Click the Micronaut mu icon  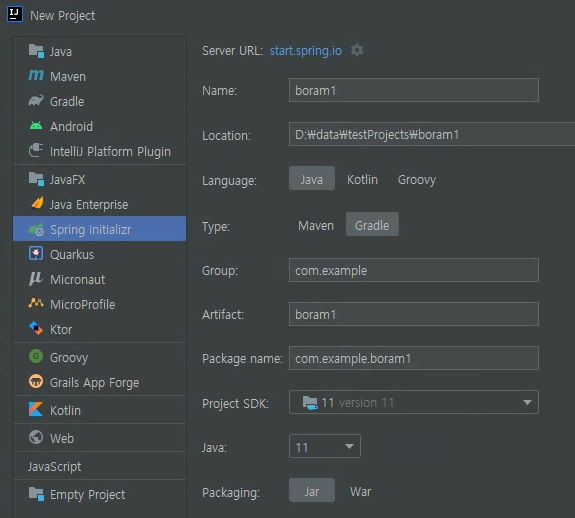(36, 279)
